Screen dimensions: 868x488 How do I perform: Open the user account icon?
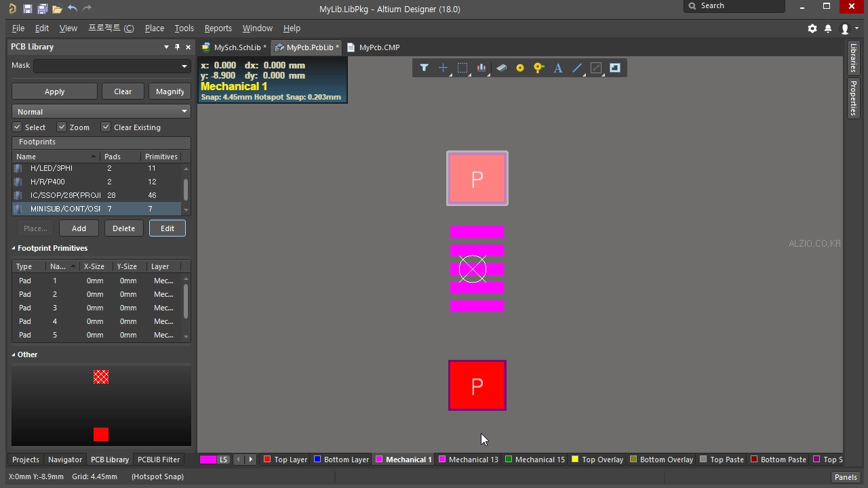pyautogui.click(x=845, y=28)
